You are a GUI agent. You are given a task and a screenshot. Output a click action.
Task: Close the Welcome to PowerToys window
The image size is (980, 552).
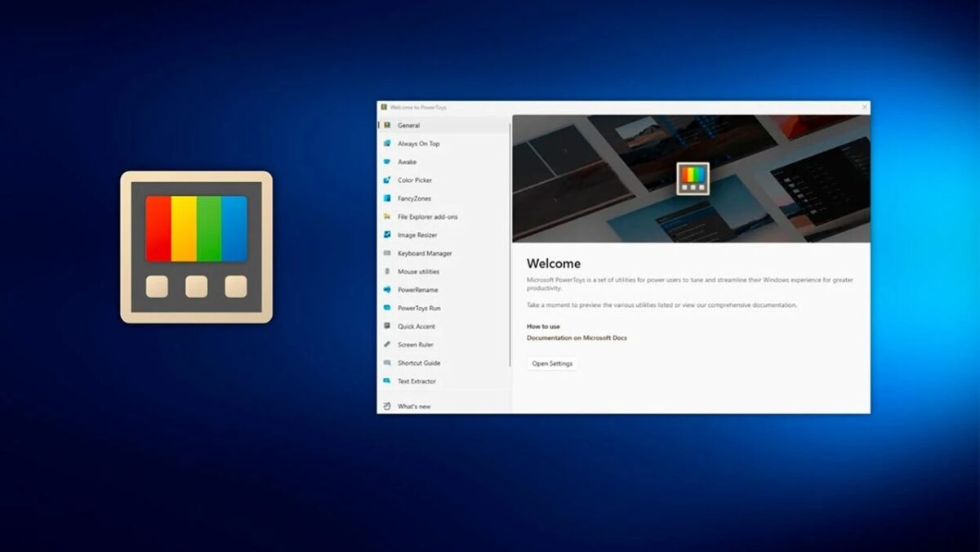(x=865, y=107)
